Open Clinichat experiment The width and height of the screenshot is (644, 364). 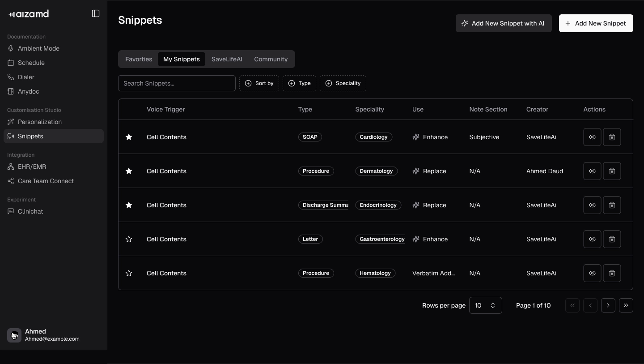tap(54, 211)
